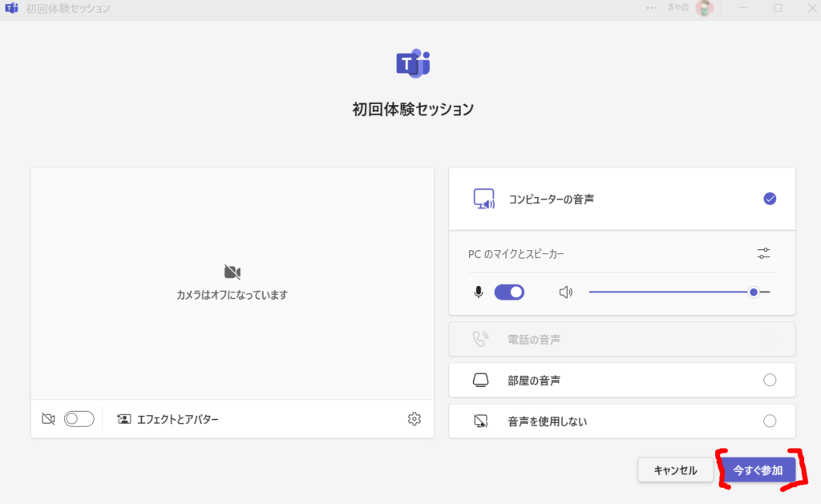Click the 初回体験セッション meeting heading
Screen dimensions: 821x504
point(413,109)
